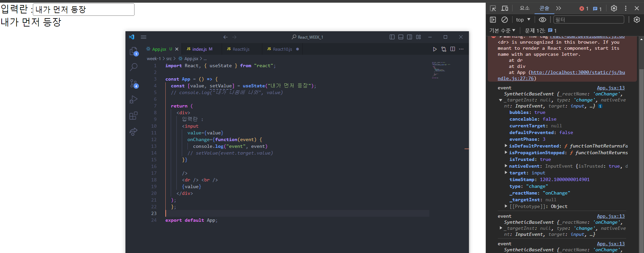This screenshot has width=644, height=253.
Task: Expand the isDefaultPrevented property
Action: (506, 145)
